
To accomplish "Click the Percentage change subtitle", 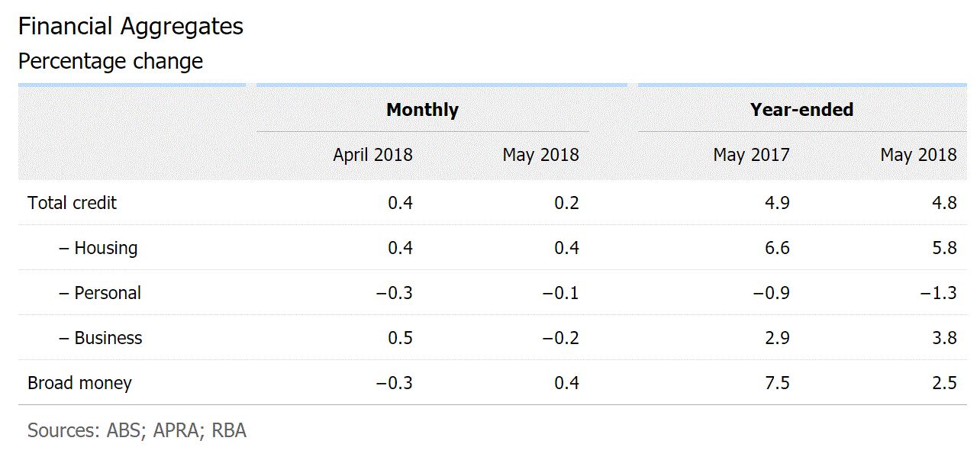I will [x=111, y=61].
